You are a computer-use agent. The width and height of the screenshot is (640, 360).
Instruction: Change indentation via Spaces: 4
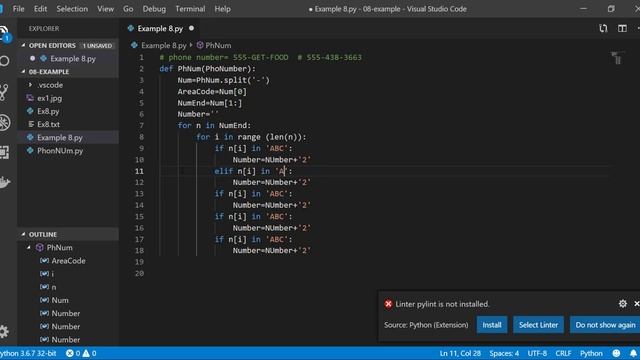click(504, 353)
